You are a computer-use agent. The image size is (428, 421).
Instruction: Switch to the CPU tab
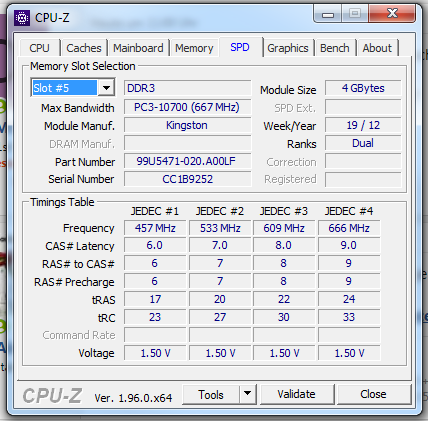[x=40, y=48]
